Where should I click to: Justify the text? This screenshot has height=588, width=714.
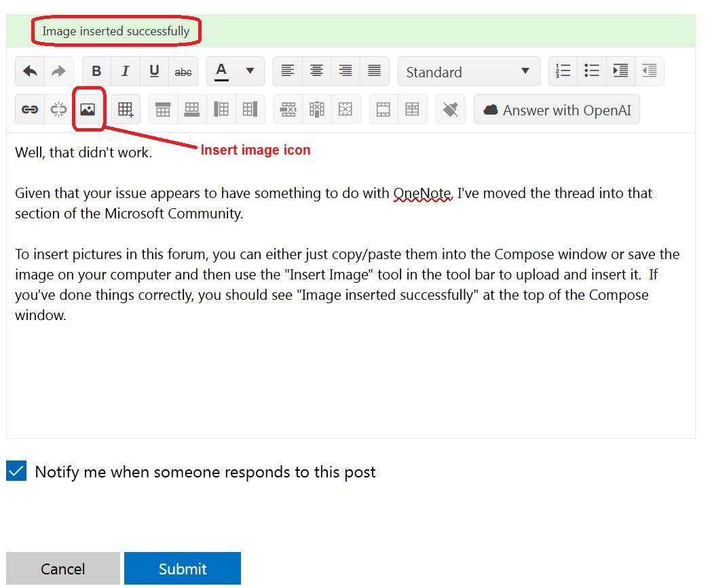tap(374, 71)
